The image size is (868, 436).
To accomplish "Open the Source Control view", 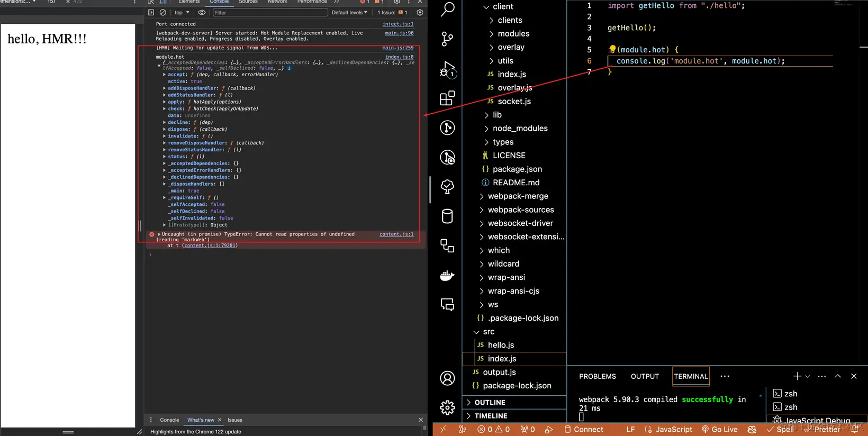I will pyautogui.click(x=448, y=39).
